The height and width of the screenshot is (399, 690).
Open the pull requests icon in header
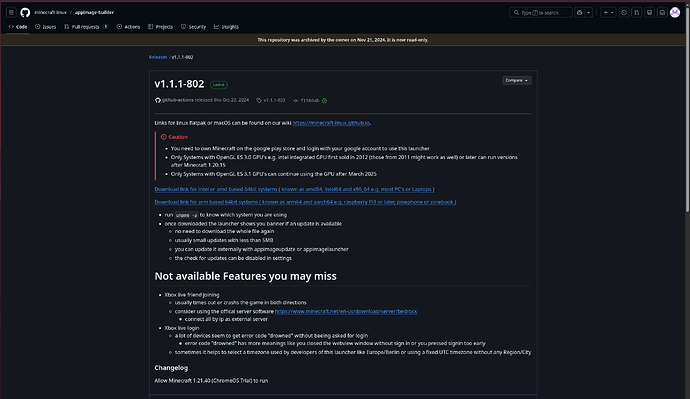tap(636, 12)
